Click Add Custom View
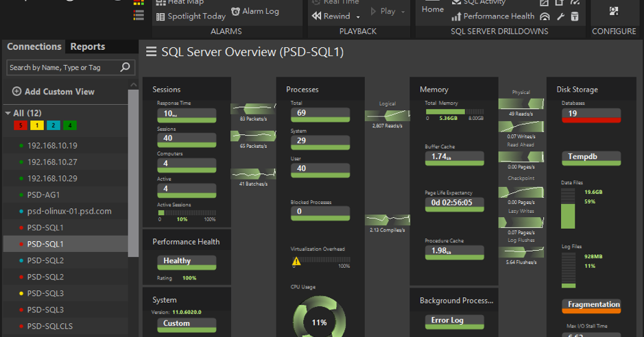The height and width of the screenshot is (337, 644). pyautogui.click(x=53, y=91)
